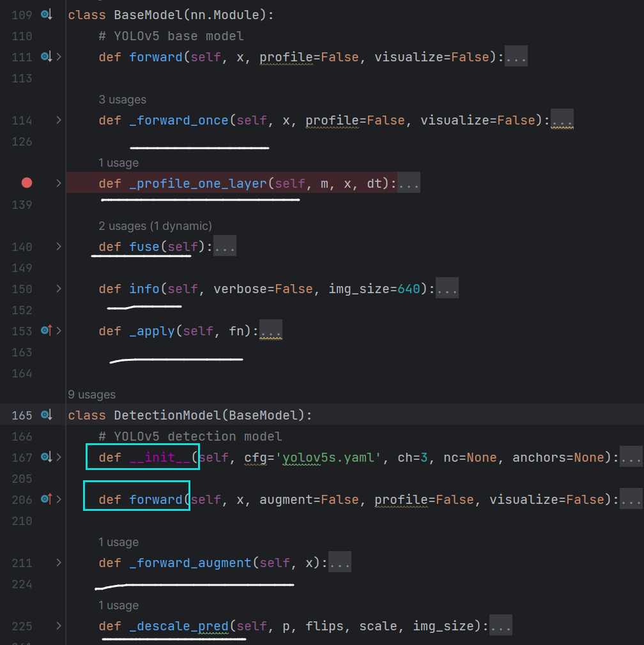Click the folded '...' after _forward_once

(x=562, y=119)
